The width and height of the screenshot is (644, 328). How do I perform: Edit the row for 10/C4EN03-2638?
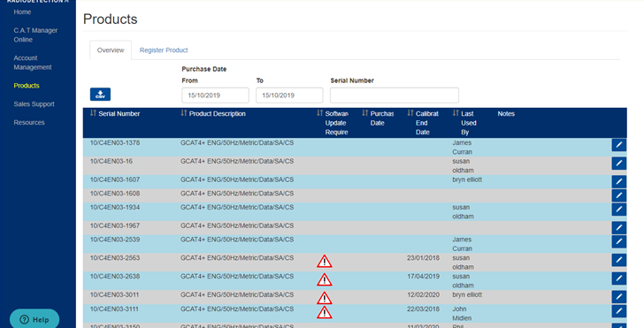pyautogui.click(x=618, y=278)
